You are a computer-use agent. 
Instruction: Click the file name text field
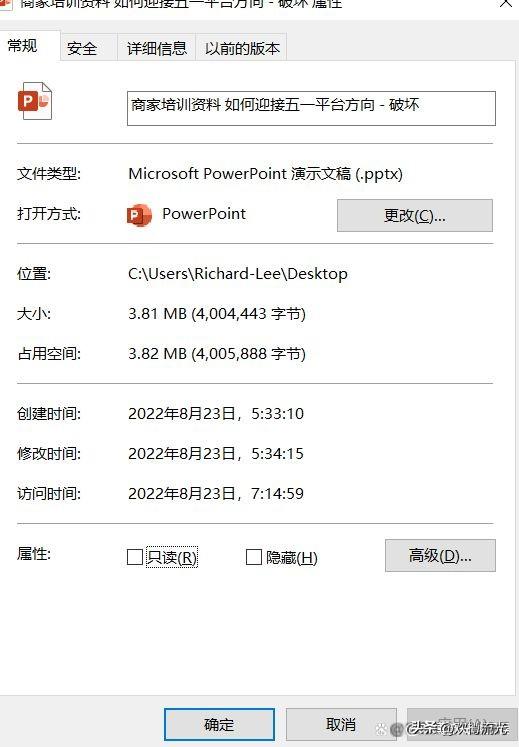click(311, 108)
